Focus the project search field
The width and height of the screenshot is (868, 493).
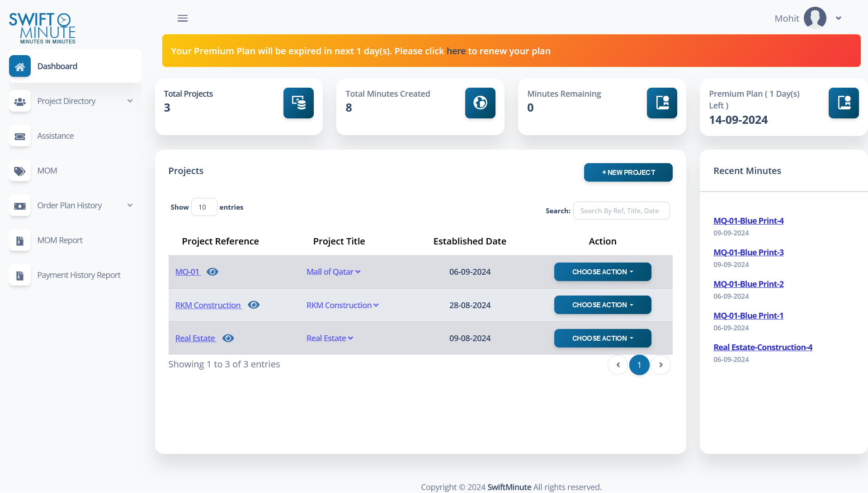point(621,211)
